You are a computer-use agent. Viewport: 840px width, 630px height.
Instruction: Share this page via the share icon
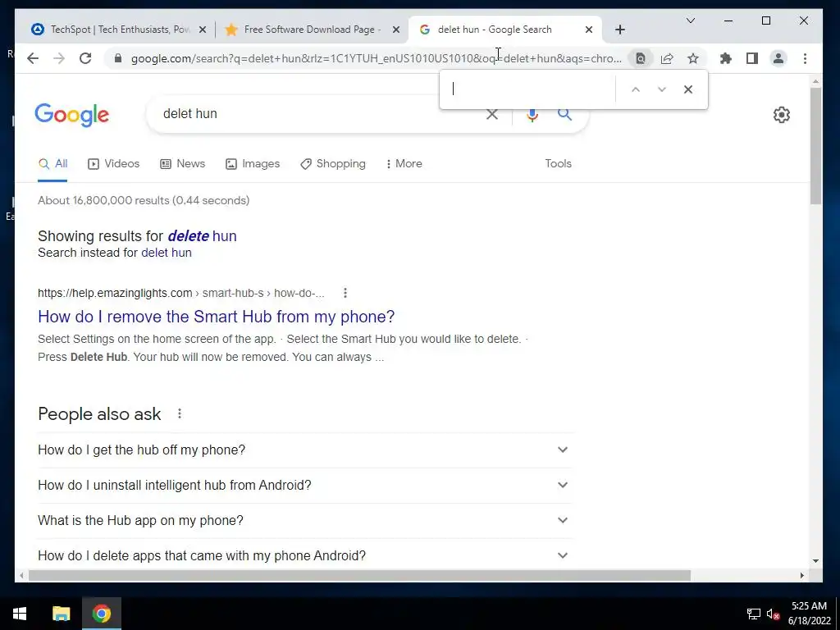tap(667, 58)
